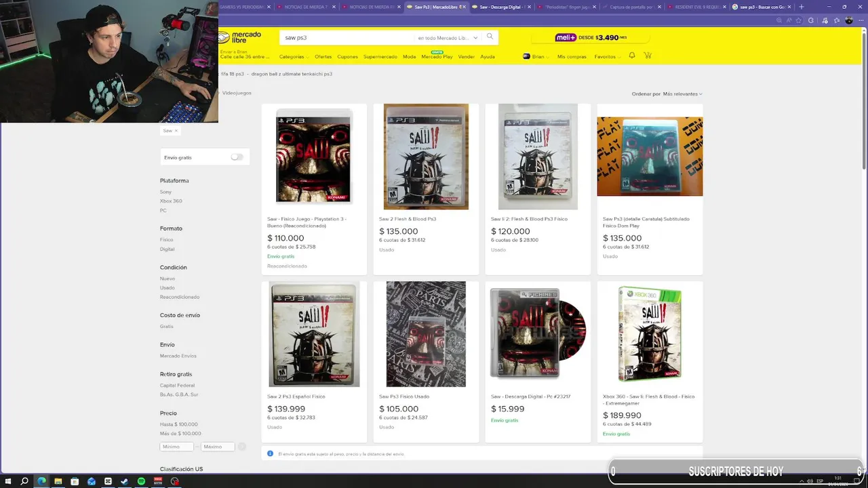
Task: Open new browser tab with plus button
Action: pos(801,7)
